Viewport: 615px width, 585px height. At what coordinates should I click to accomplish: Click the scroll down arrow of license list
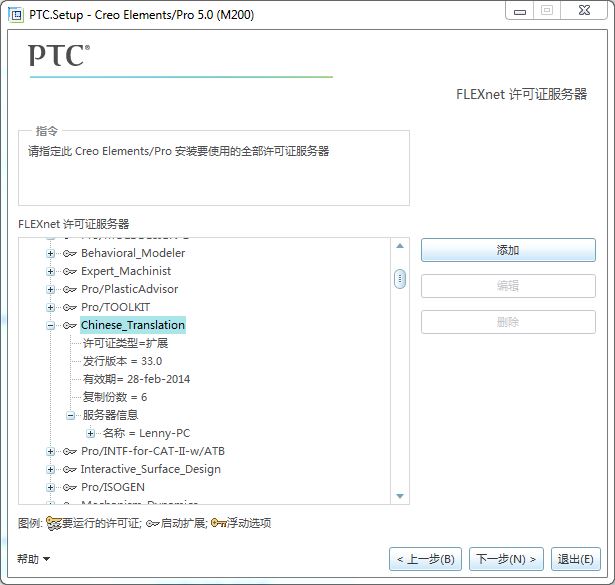[400, 496]
